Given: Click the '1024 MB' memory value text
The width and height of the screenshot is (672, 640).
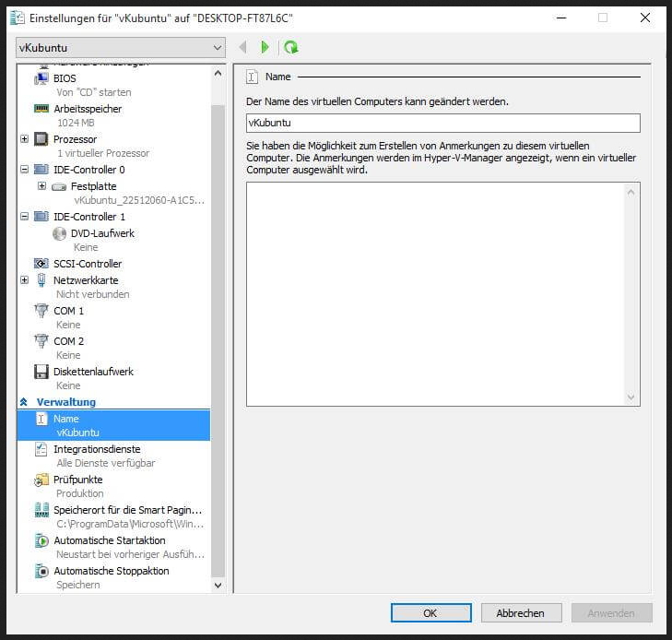Looking at the screenshot, I should coord(76,123).
